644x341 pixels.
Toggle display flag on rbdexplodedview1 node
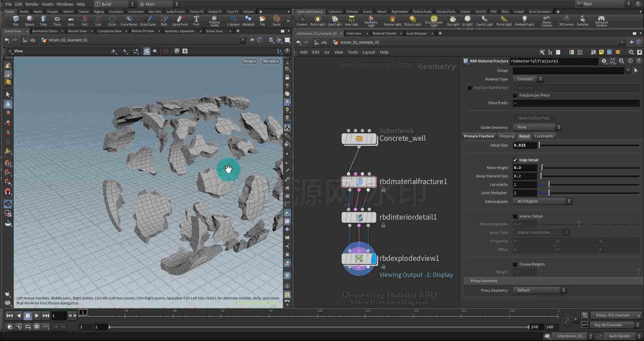point(374,259)
